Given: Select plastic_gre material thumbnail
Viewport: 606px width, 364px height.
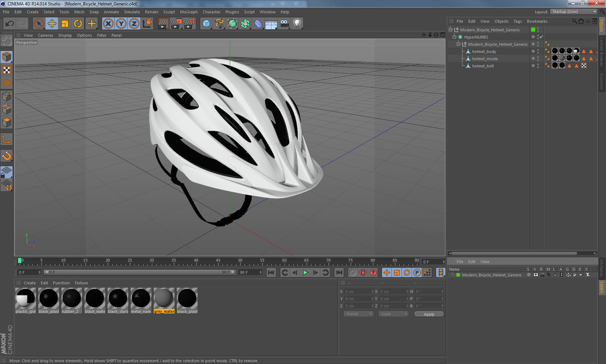Looking at the screenshot, I should [x=26, y=298].
